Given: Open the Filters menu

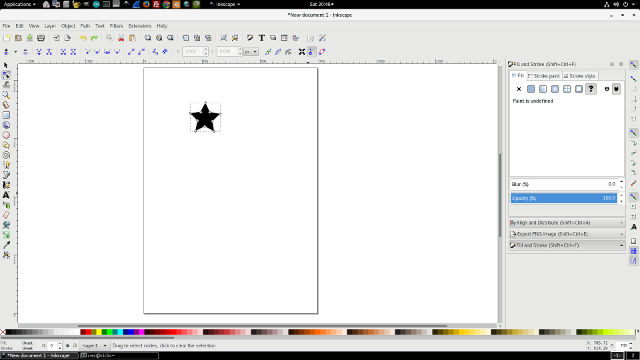Looking at the screenshot, I should click(x=116, y=26).
